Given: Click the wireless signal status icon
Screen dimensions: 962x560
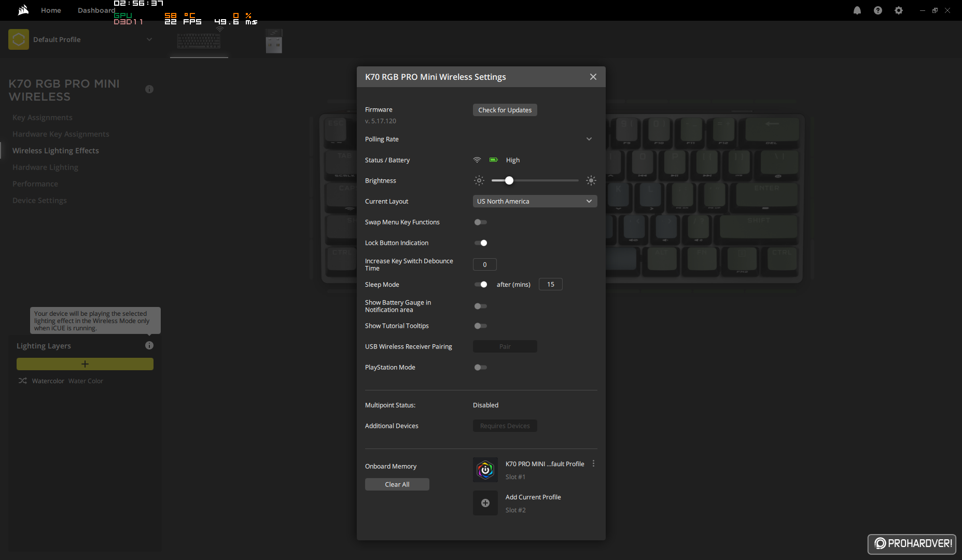Looking at the screenshot, I should [477, 160].
